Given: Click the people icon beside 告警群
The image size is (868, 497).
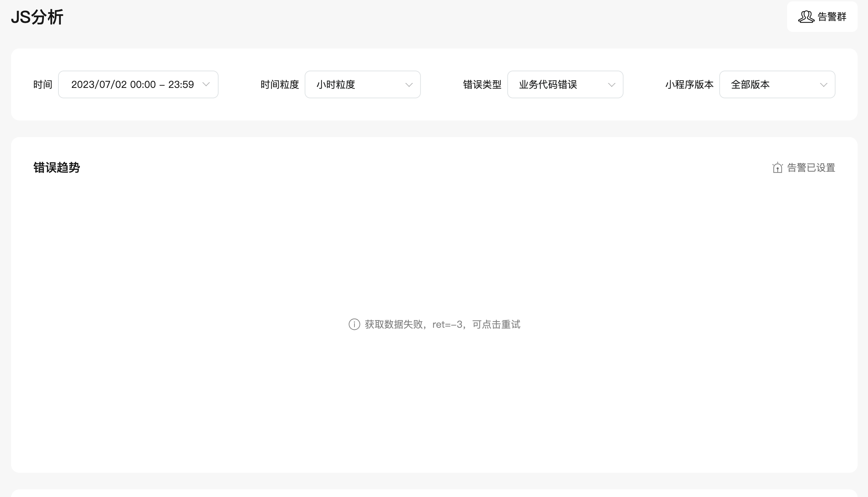Looking at the screenshot, I should click(x=806, y=17).
